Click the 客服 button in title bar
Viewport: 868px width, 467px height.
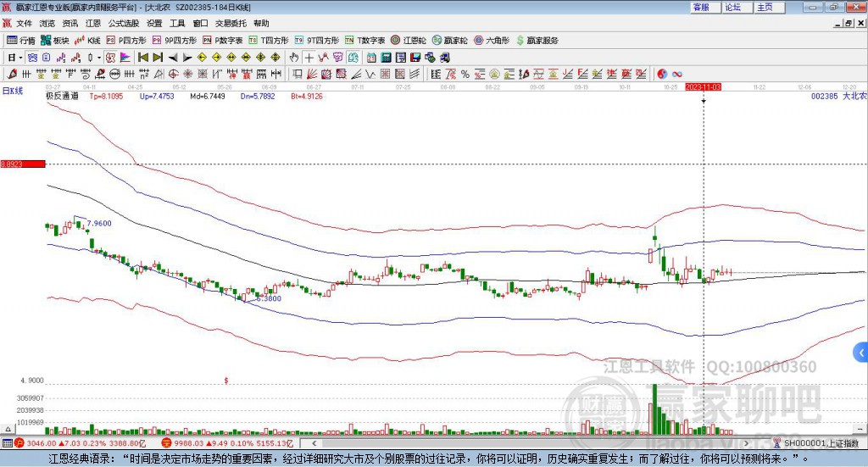click(x=705, y=7)
